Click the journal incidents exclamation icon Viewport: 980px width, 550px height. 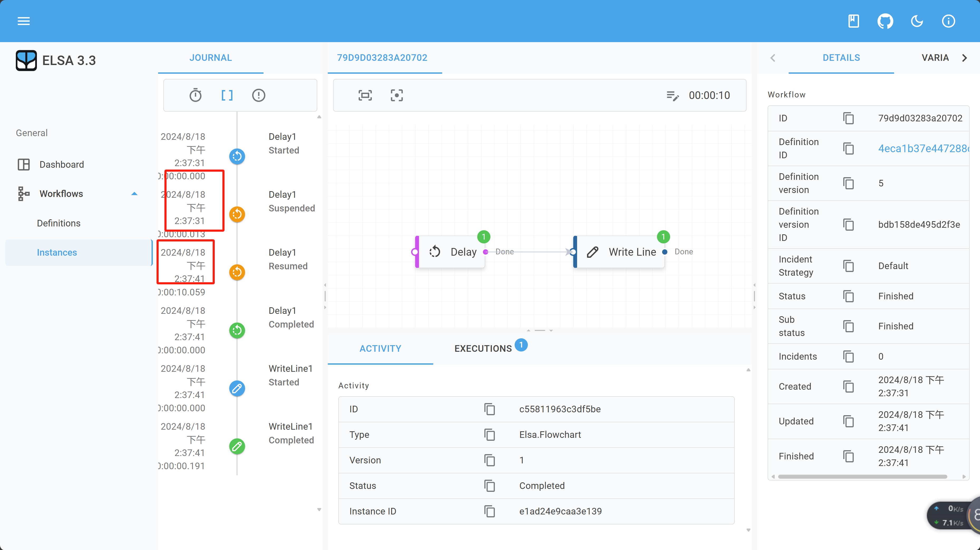(x=259, y=95)
